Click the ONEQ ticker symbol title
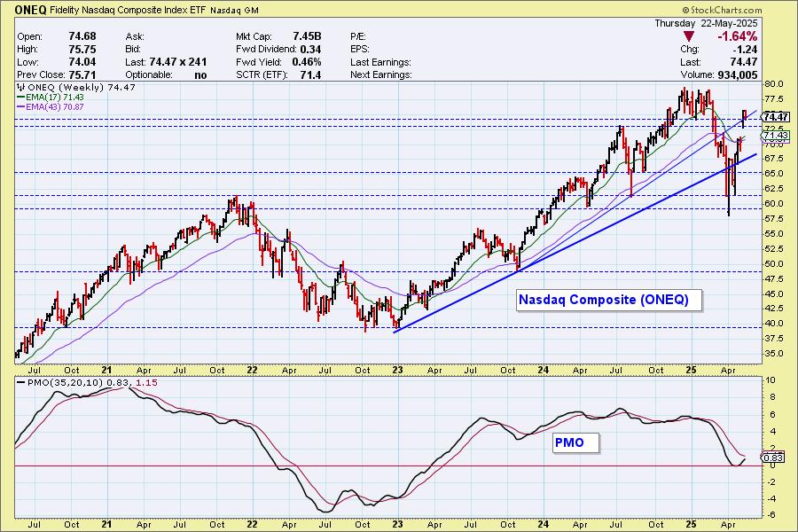Image resolution: width=798 pixels, height=532 pixels. coord(30,10)
